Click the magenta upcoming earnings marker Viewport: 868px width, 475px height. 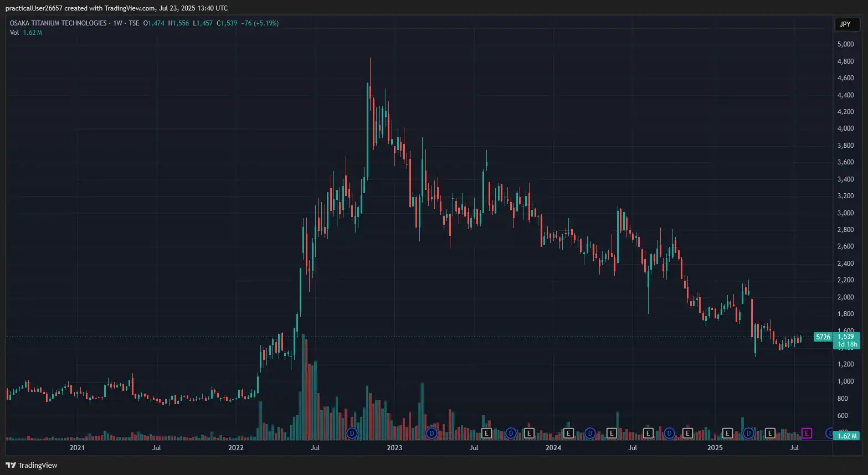[x=807, y=433]
